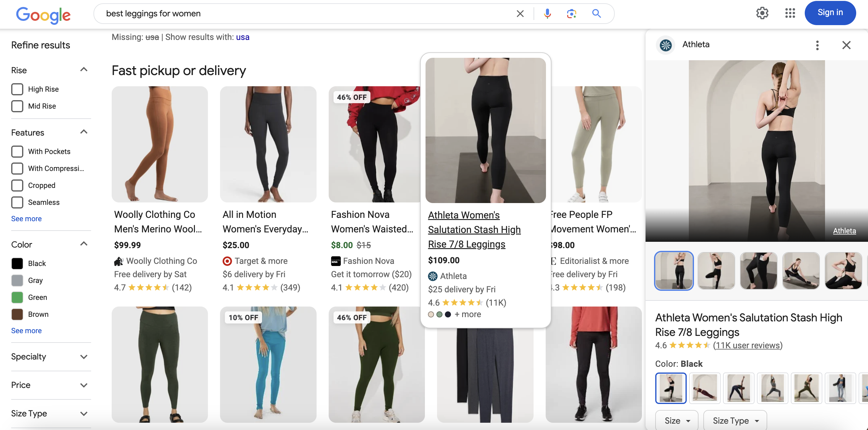This screenshot has width=868, height=430.
Task: Open the Size dropdown in product panel
Action: click(x=677, y=421)
